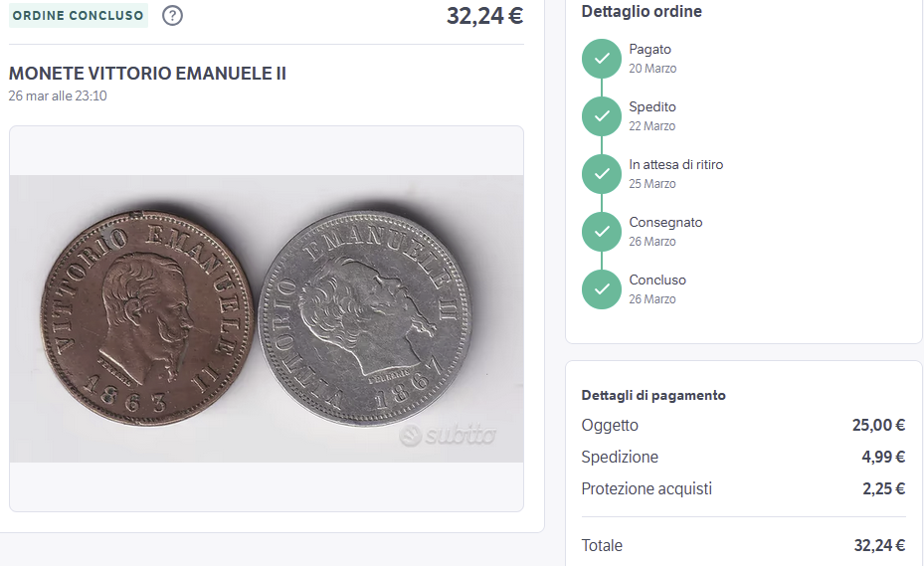Click the Subito watermark logo on image
Screen dimensions: 924x566
click(448, 436)
